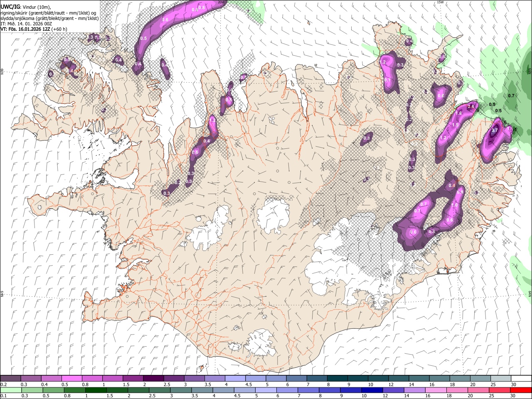Image resolution: width=532 pixels, height=399 pixels.
Task: Click the 2.6 snowfall value in the northeast
Action: [471, 107]
